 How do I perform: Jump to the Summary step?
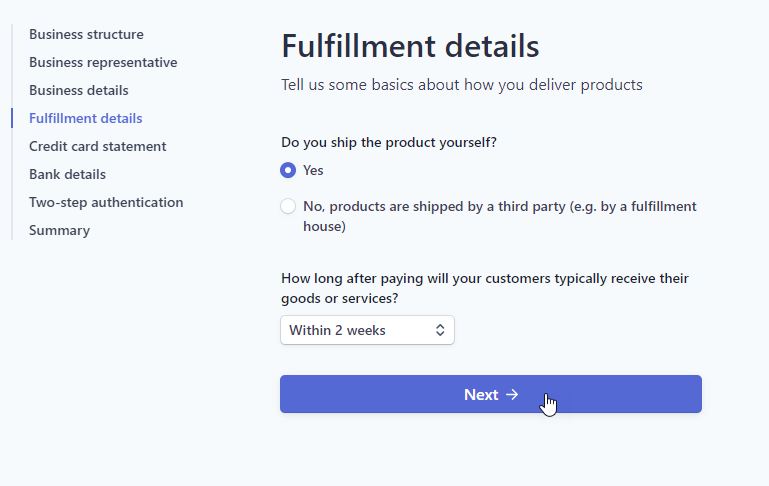coord(59,230)
